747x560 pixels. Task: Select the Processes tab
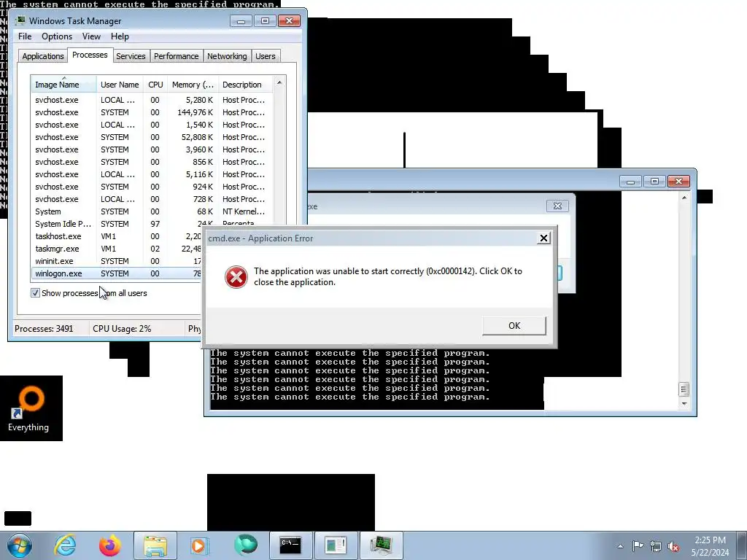pos(90,55)
